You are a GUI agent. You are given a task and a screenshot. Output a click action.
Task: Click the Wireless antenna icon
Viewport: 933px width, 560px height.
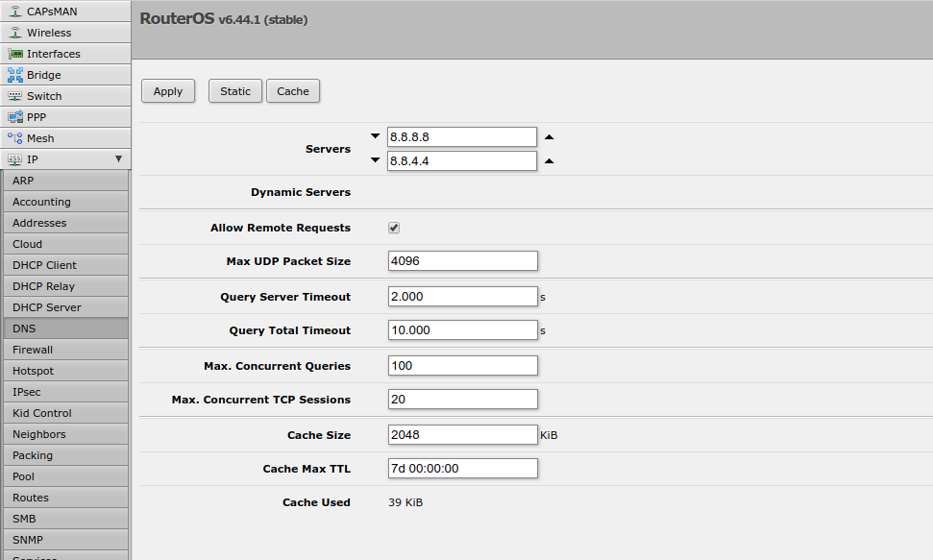(15, 33)
